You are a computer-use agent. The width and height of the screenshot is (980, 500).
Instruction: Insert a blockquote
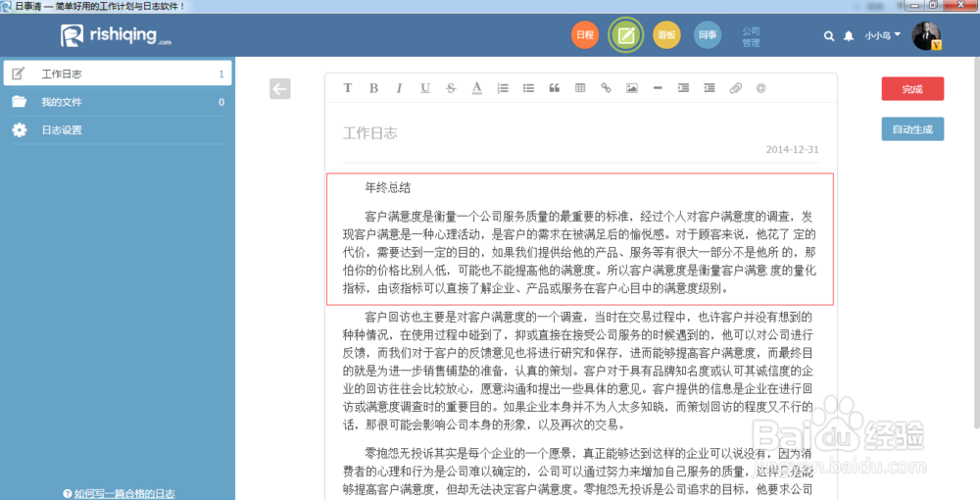555,88
